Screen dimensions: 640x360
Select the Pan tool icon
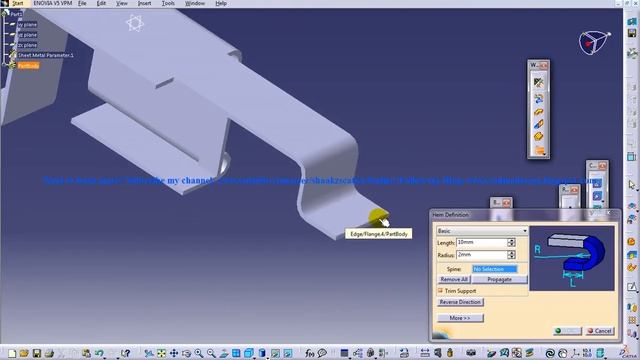pyautogui.click(x=174, y=353)
